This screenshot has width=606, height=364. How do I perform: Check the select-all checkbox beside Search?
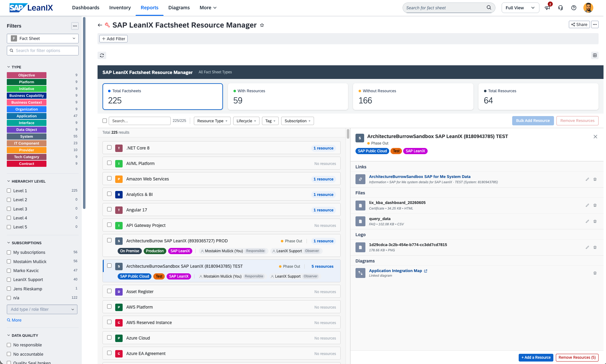pos(105,121)
